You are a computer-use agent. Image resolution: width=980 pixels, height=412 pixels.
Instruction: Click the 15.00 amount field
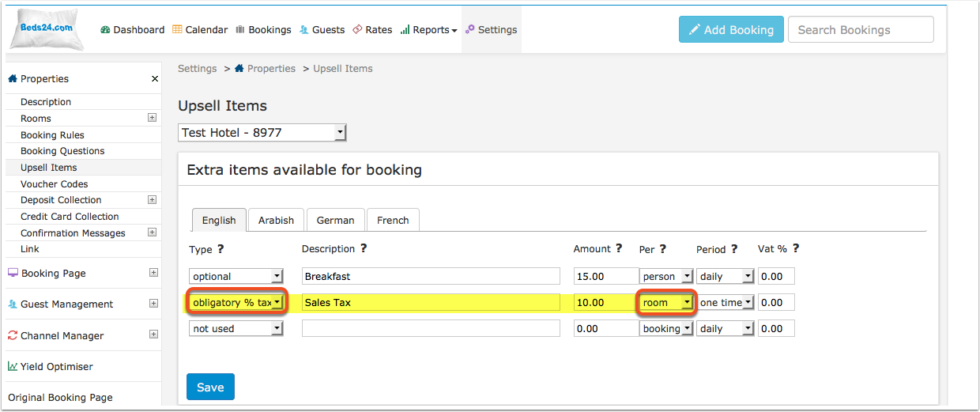click(x=605, y=276)
